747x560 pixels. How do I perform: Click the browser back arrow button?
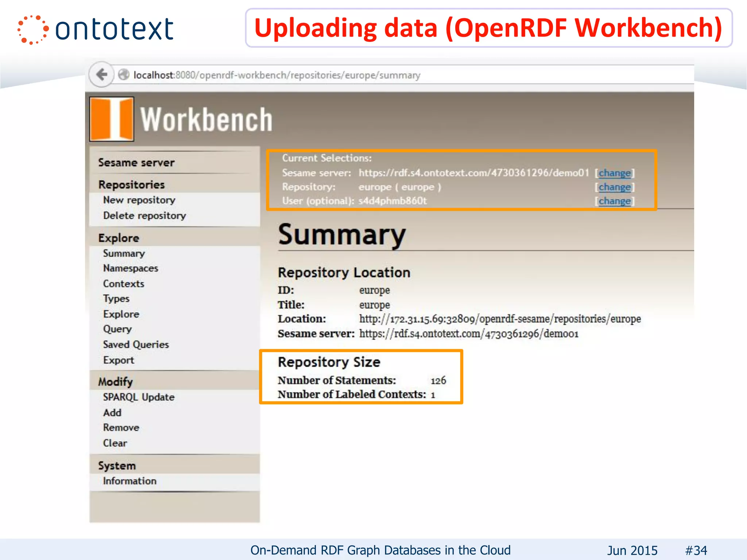pos(101,74)
